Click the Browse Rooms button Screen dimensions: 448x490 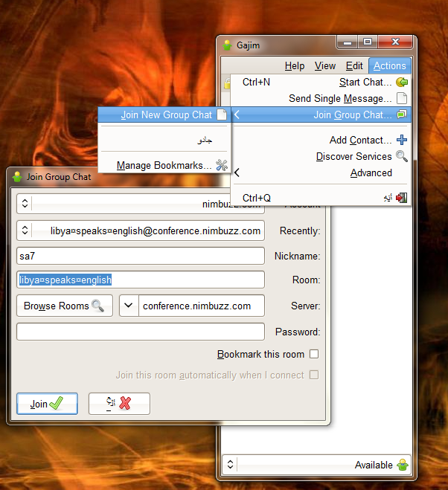click(x=65, y=306)
